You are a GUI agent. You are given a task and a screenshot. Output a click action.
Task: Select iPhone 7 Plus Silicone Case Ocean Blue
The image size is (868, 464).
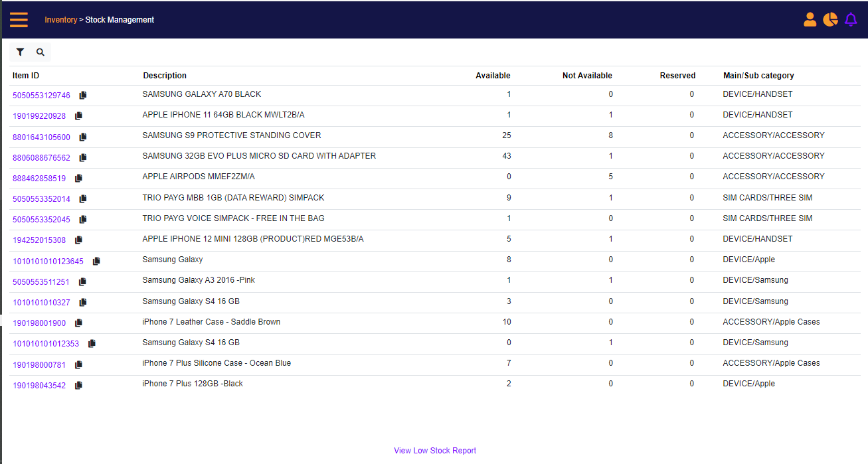click(x=217, y=363)
